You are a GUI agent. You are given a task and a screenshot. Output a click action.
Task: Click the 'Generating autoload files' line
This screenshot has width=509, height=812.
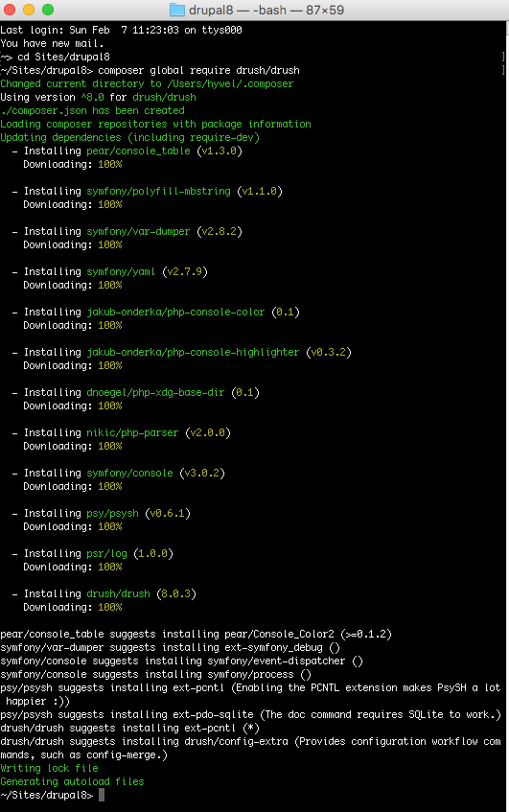pos(72,782)
